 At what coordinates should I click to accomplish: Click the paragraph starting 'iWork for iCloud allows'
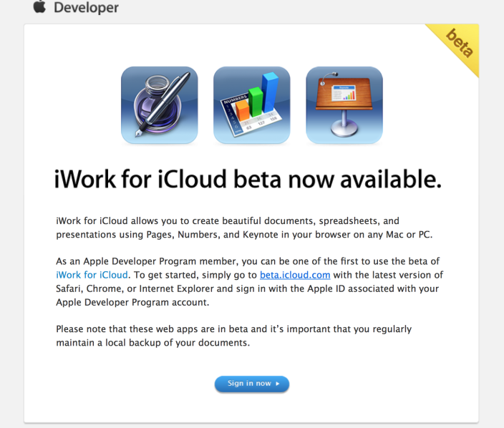244,228
